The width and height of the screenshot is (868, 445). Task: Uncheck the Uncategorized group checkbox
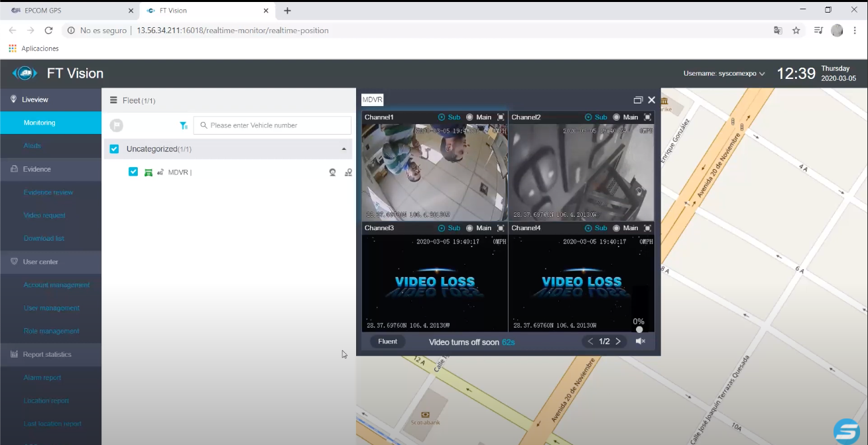pyautogui.click(x=114, y=149)
